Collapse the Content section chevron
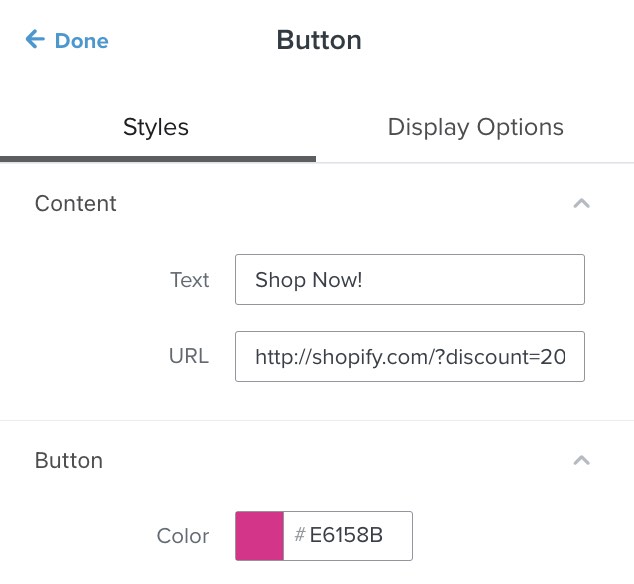The height and width of the screenshot is (584, 634). pyautogui.click(x=581, y=203)
